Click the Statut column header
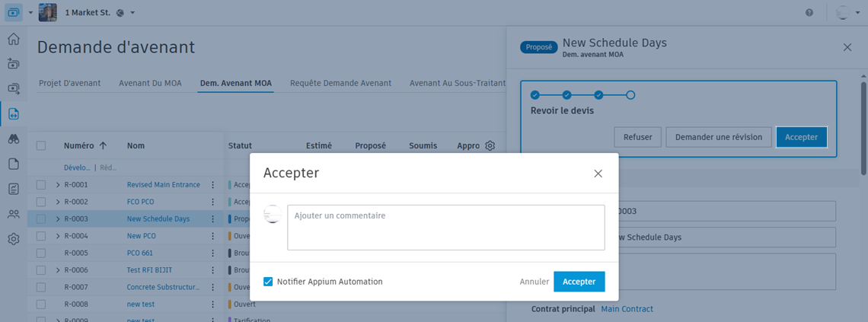The width and height of the screenshot is (868, 322). (x=241, y=146)
